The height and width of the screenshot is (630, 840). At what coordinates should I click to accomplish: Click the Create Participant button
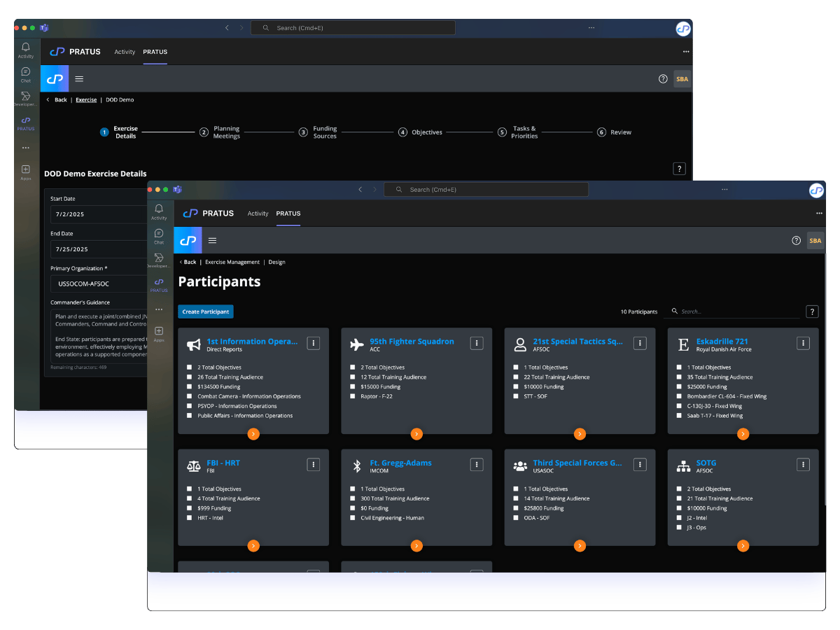205,311
